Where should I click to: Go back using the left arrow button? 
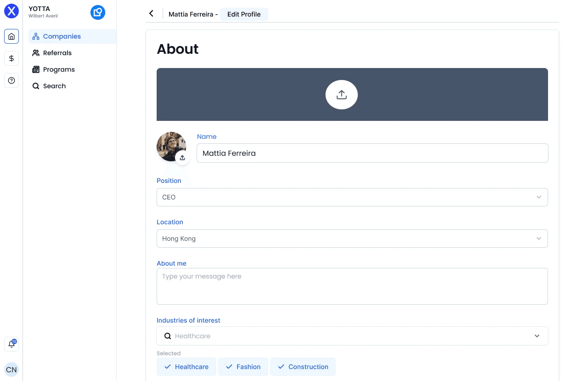coord(152,13)
